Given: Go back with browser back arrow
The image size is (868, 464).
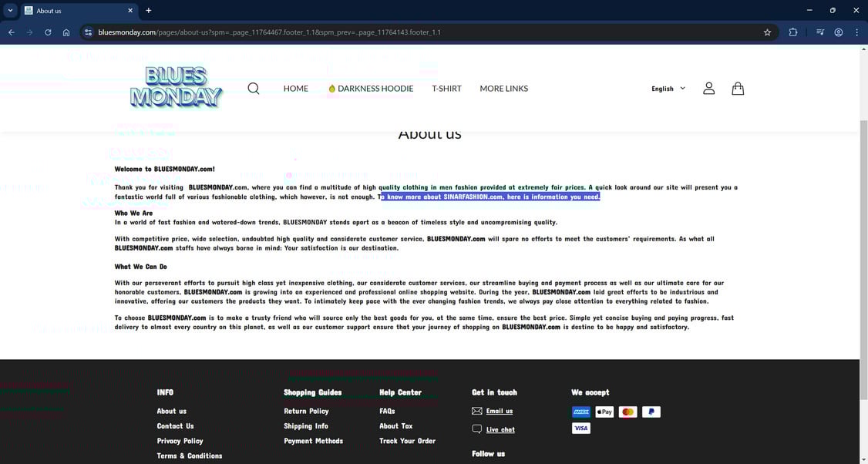Looking at the screenshot, I should pos(12,32).
